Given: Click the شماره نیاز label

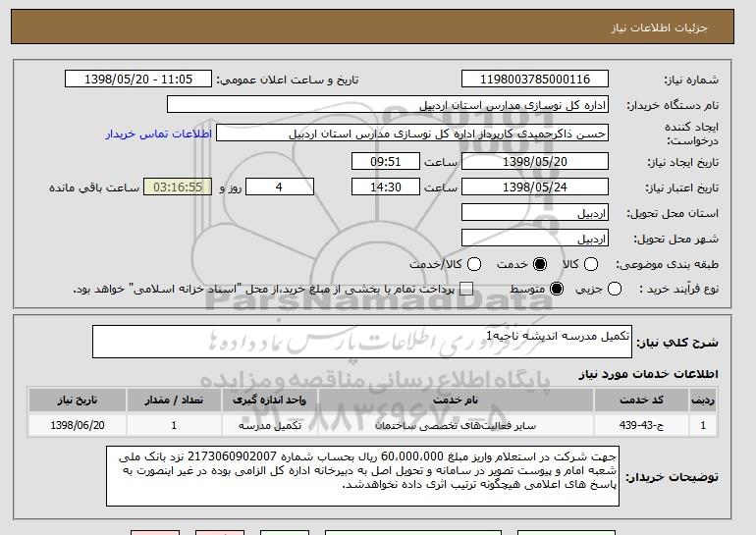Looking at the screenshot, I should 691,80.
